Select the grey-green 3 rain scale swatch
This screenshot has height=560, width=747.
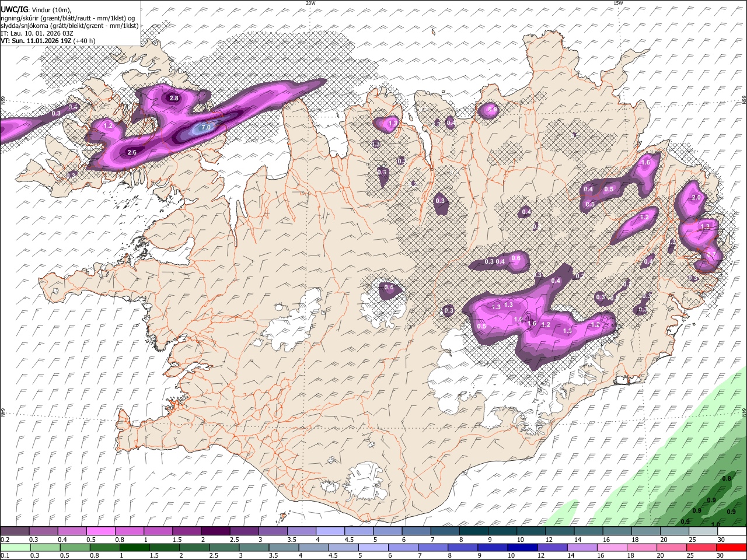coord(253,547)
